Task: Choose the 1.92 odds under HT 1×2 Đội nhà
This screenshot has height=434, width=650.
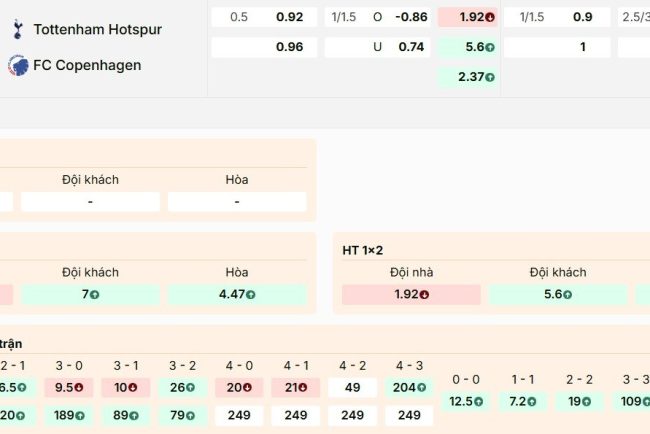Action: pyautogui.click(x=411, y=294)
